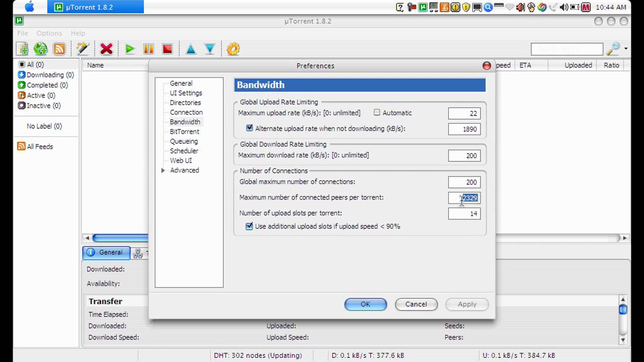Toggle Use additional upload slots checkbox

(x=249, y=226)
